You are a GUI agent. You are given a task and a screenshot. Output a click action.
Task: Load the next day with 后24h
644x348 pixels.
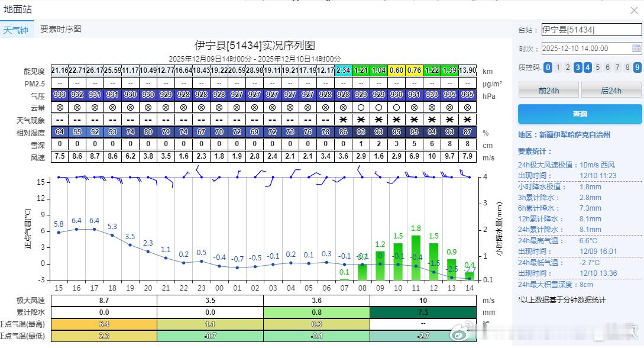[611, 90]
